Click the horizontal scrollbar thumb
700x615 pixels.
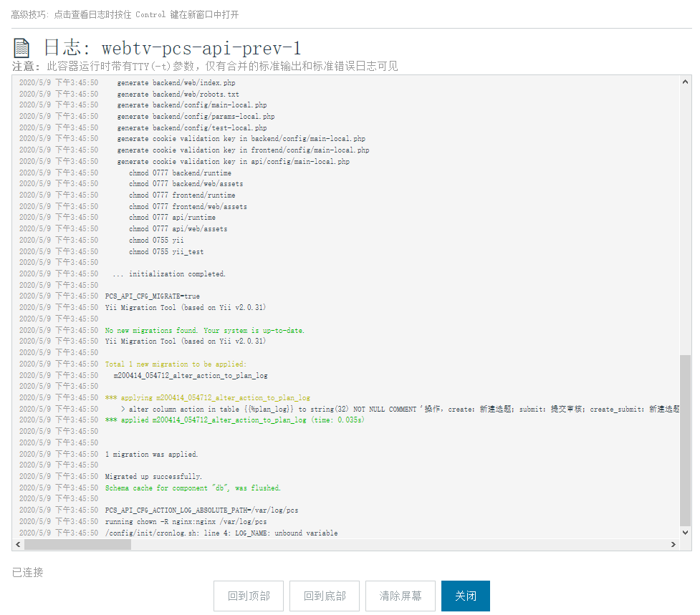coord(77,545)
